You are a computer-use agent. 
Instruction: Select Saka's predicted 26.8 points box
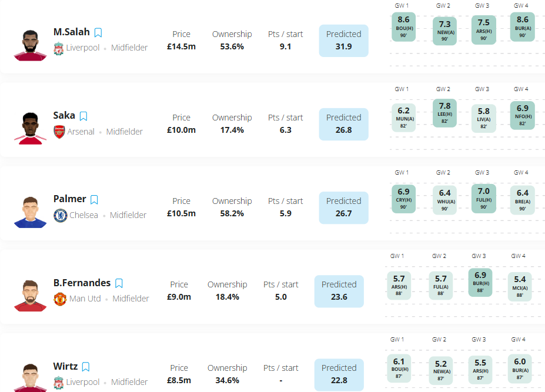[x=343, y=124]
